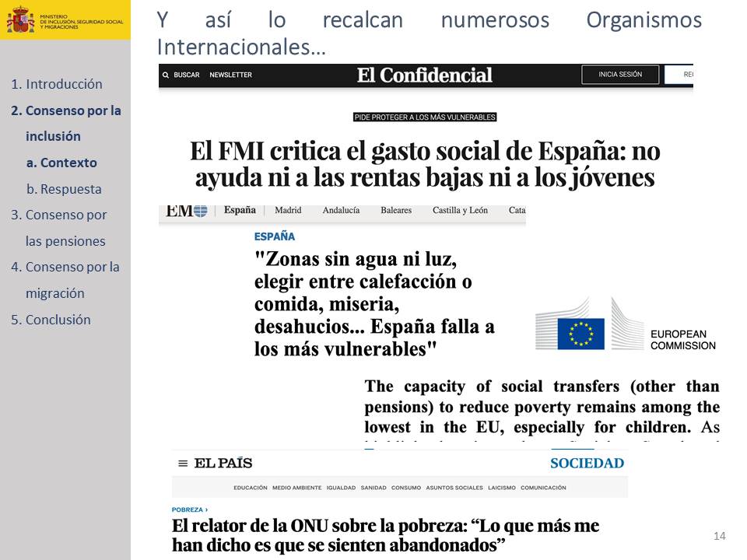747x560 pixels.
Task: Click the PIDE PROTEGER A LOS MÁS VULNERABLES tag
Action: click(x=425, y=117)
